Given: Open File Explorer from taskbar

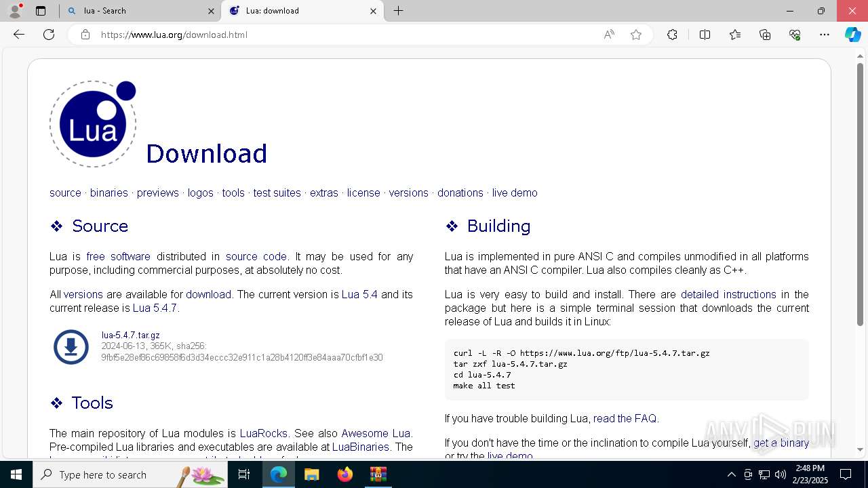Looking at the screenshot, I should click(311, 474).
